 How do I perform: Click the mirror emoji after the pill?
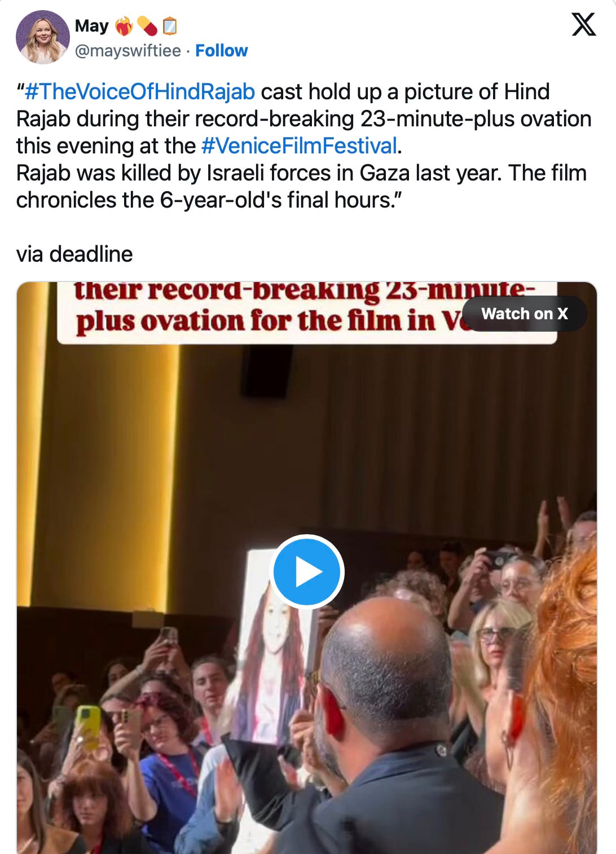pos(170,26)
